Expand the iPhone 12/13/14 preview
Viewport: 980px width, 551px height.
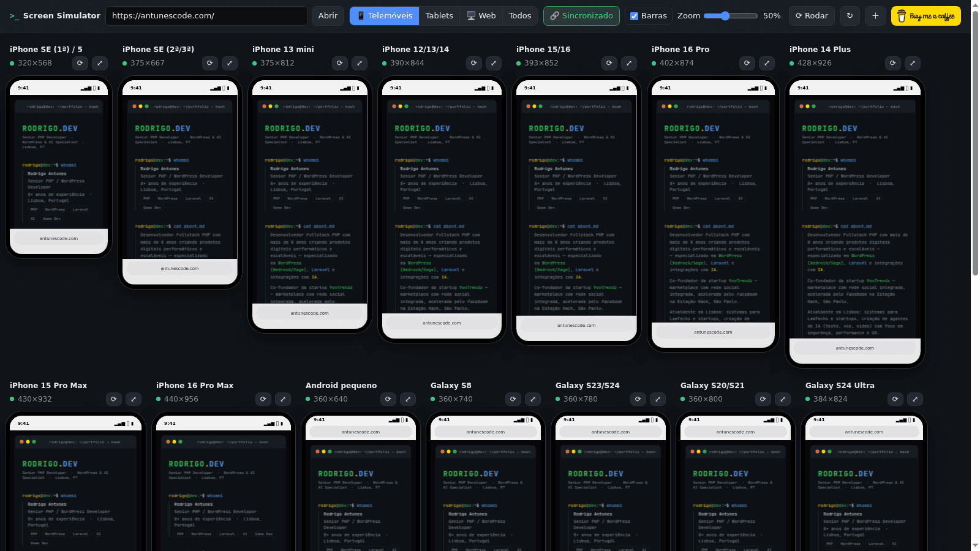click(494, 63)
